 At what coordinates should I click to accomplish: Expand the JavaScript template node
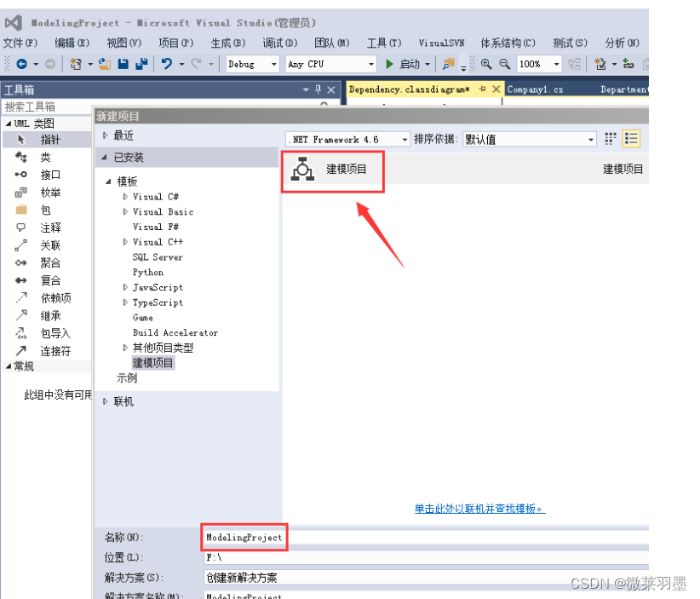click(125, 287)
